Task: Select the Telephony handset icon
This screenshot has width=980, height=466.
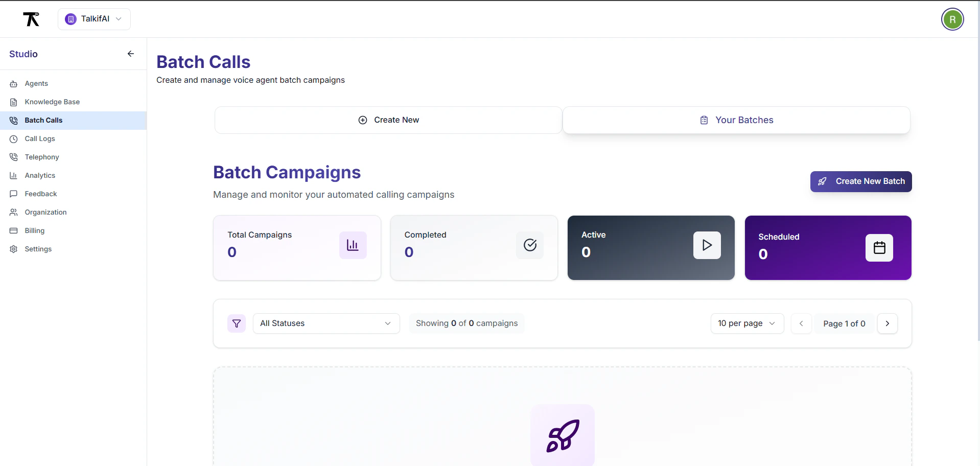Action: tap(13, 157)
